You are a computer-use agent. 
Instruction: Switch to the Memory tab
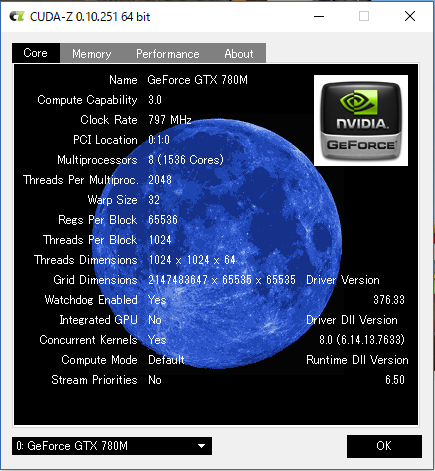(92, 53)
